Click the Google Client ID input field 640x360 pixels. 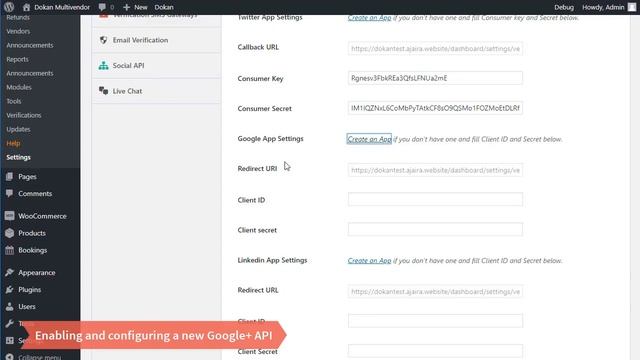435,199
